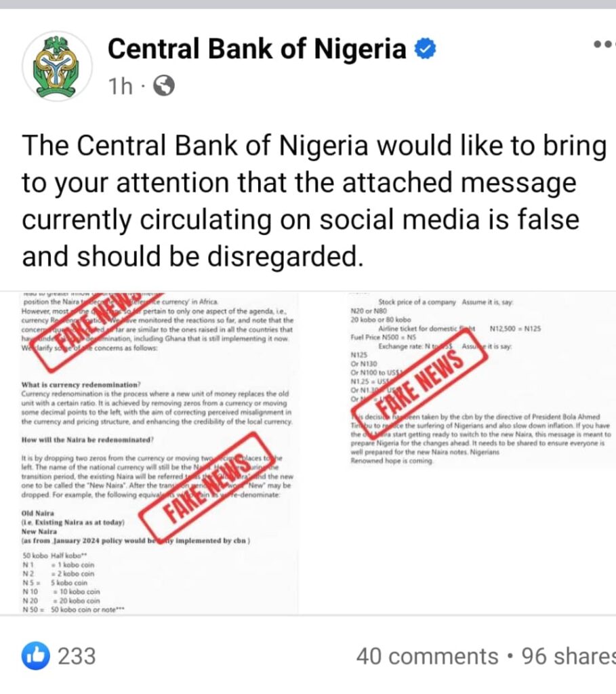Image resolution: width=616 pixels, height=694 pixels.
Task: View the 233 reactions count
Action: (77, 656)
